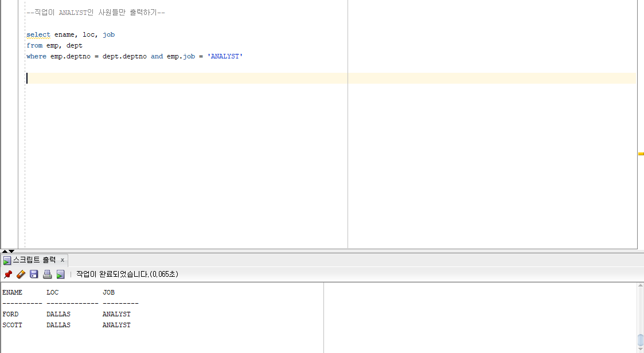Click the 'where' keyword in the query
644x353 pixels.
(36, 56)
